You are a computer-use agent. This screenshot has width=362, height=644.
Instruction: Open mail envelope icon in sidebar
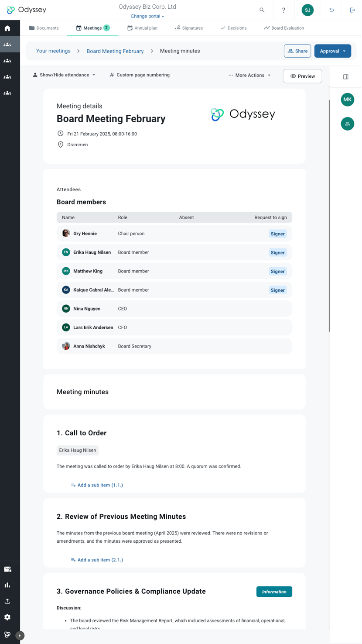[x=7, y=569]
